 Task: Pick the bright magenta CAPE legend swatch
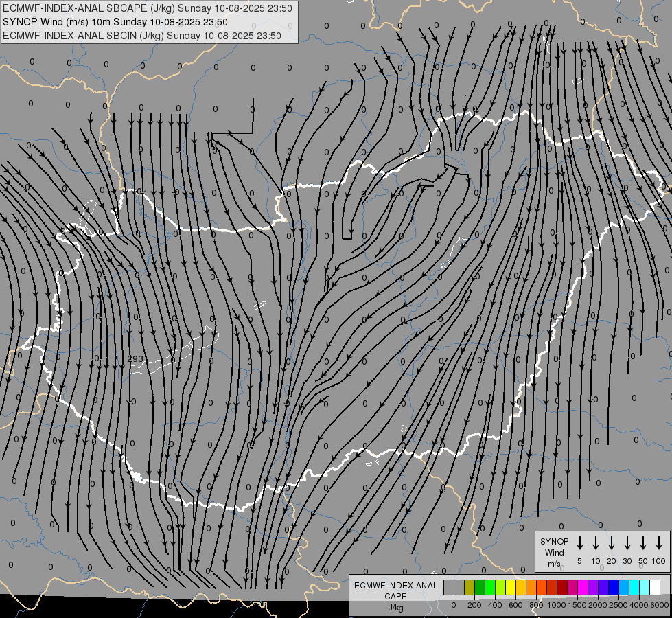583,587
